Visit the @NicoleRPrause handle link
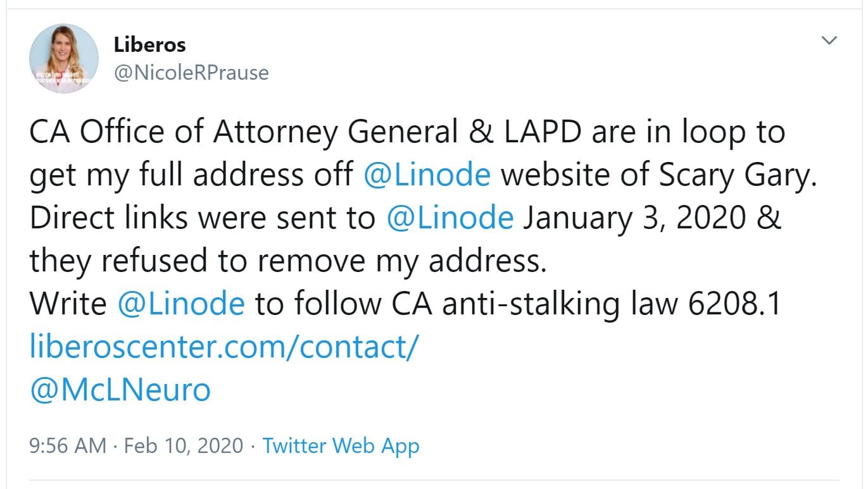The height and width of the screenshot is (489, 868). (191, 73)
